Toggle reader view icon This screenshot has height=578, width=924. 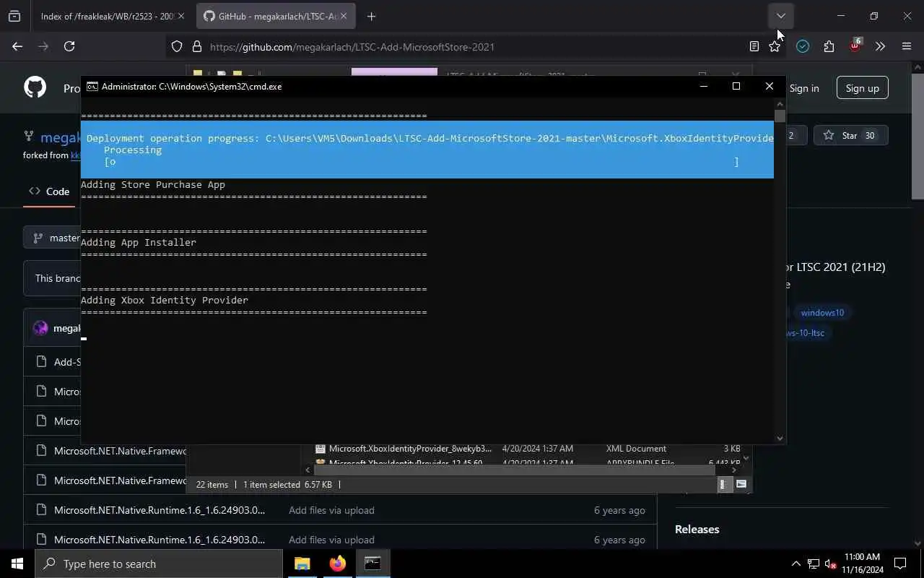[x=754, y=46]
